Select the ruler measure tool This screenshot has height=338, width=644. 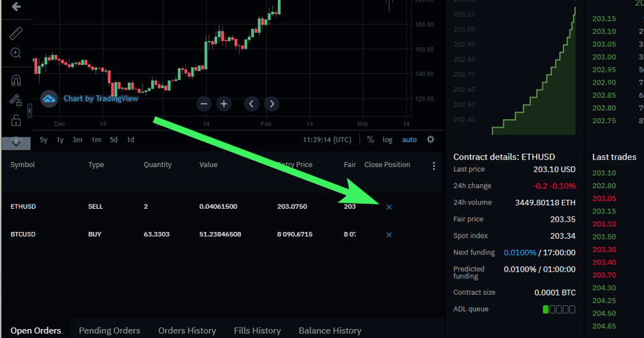point(16,33)
